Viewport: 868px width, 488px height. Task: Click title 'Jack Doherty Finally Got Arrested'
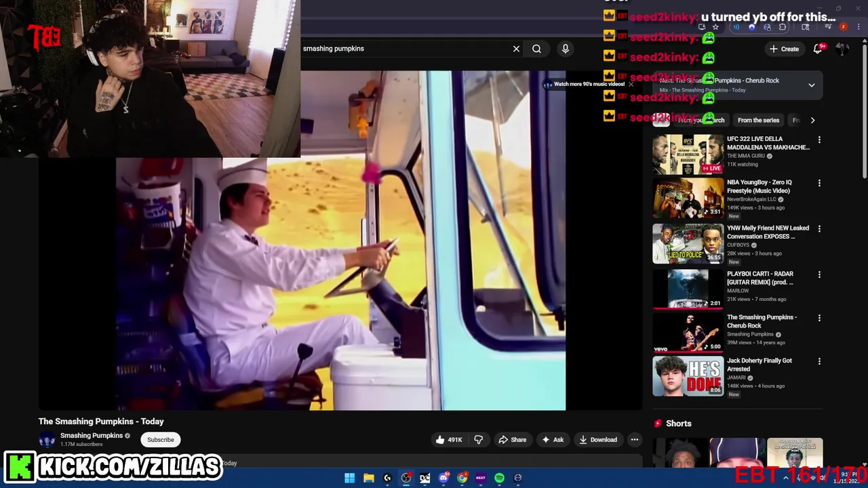click(x=759, y=365)
